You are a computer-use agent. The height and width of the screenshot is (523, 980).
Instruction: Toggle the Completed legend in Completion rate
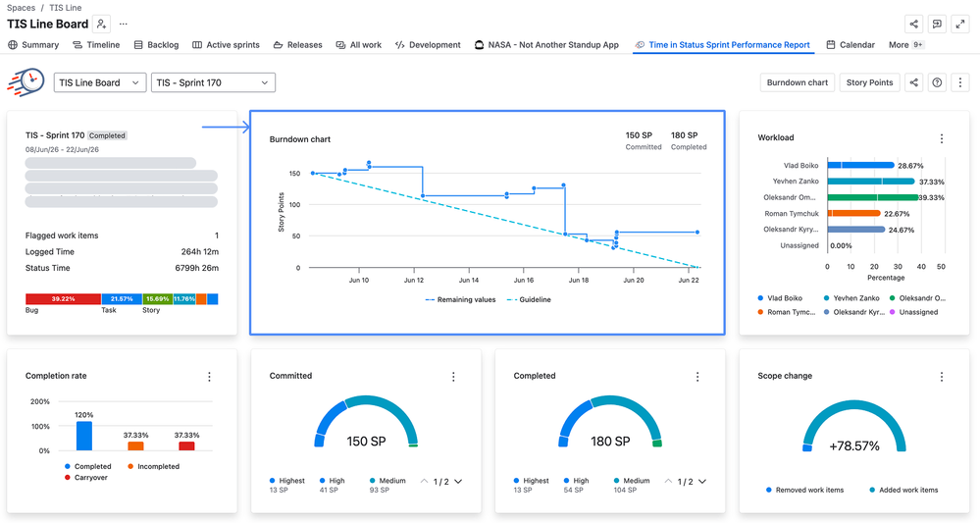pos(87,466)
